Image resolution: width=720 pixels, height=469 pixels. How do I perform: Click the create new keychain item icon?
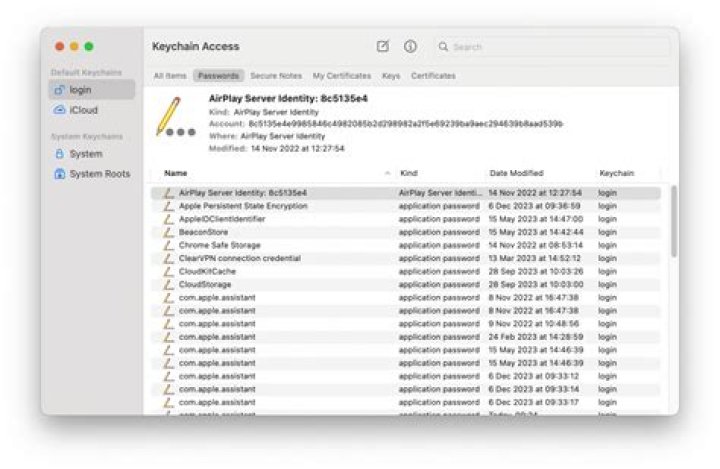[x=382, y=46]
